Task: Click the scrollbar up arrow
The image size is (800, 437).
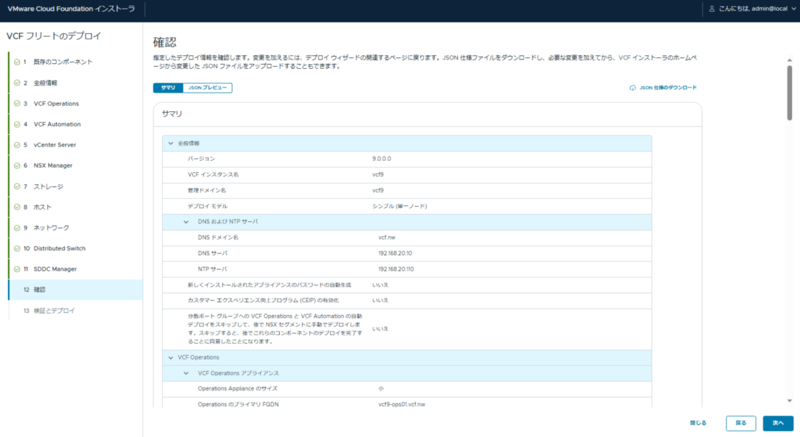Action: (789, 60)
